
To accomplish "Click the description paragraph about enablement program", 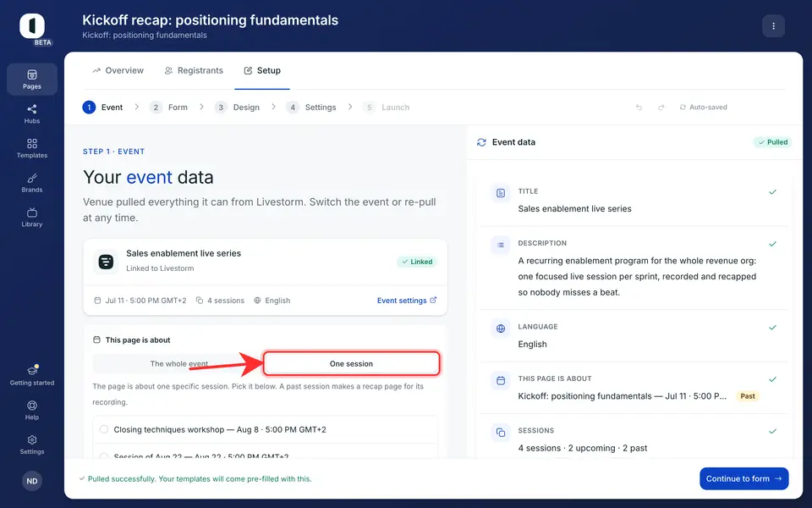I will [637, 276].
